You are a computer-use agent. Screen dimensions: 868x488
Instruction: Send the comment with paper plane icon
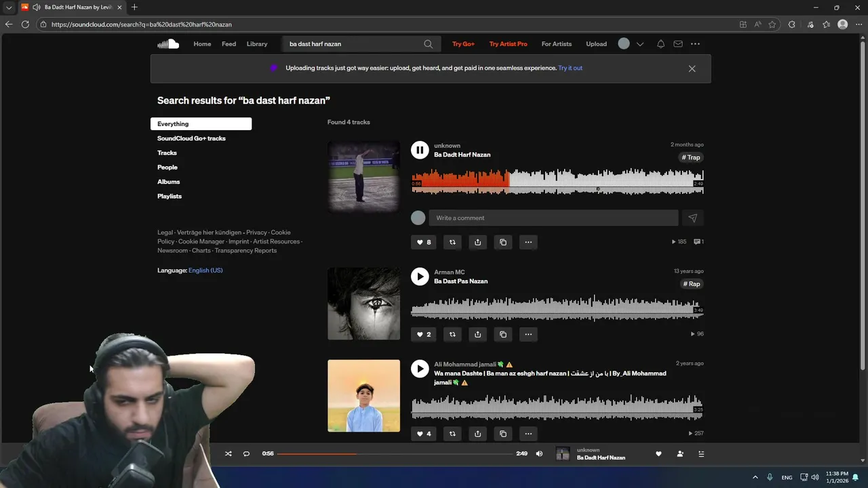coord(692,218)
